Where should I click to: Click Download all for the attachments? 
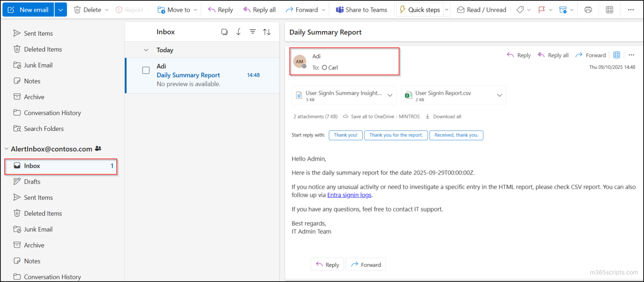tap(447, 116)
